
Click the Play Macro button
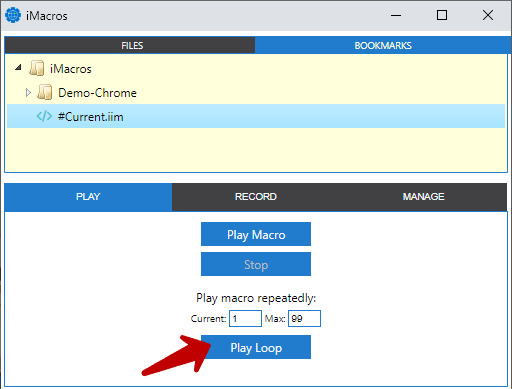tap(256, 234)
